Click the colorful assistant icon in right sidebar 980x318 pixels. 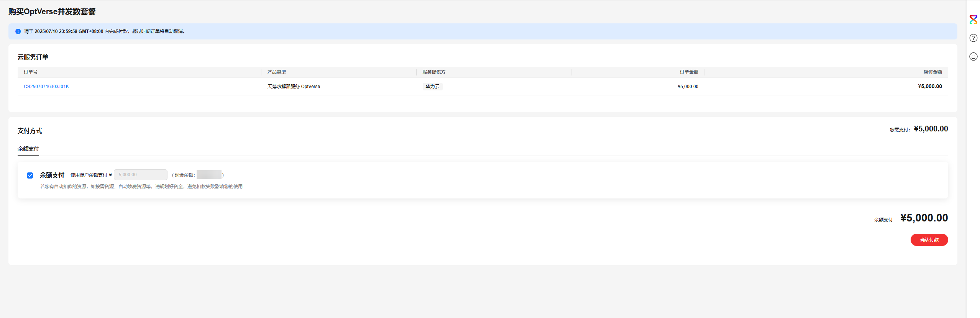[973, 20]
